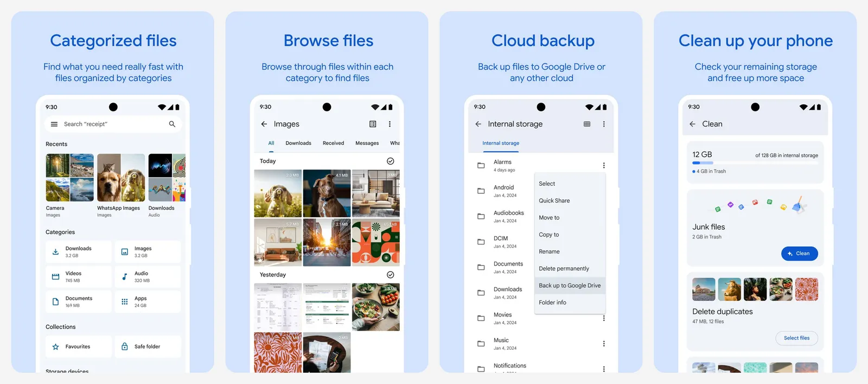Choose Move to from context menu
The width and height of the screenshot is (868, 384).
tap(570, 217)
